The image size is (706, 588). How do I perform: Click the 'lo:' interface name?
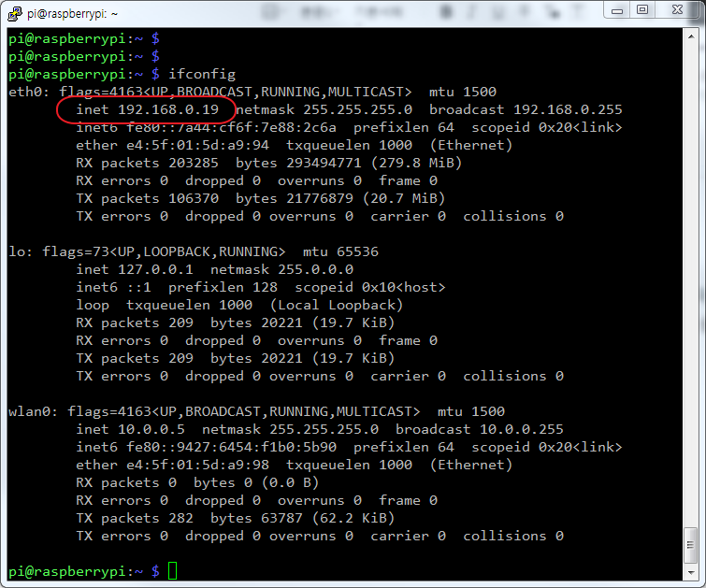21,251
